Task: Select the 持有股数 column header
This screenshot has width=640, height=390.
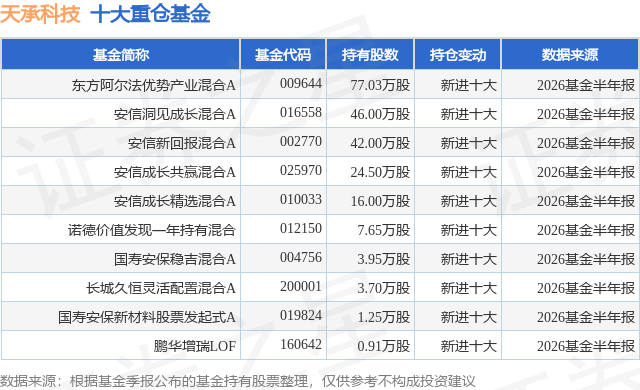Action: (x=370, y=55)
